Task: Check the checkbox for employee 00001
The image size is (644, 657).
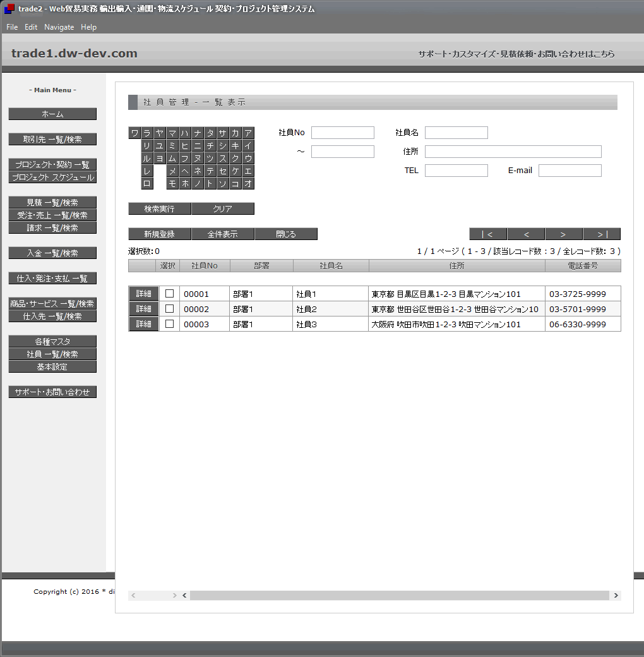Action: pos(170,294)
